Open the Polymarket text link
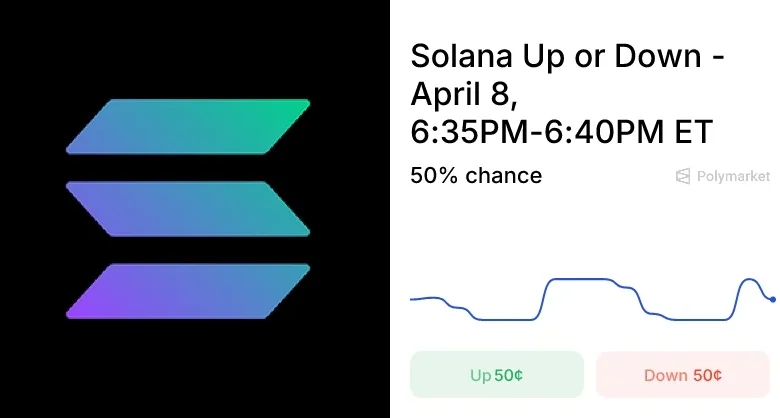The image size is (780, 418). pyautogui.click(x=735, y=177)
